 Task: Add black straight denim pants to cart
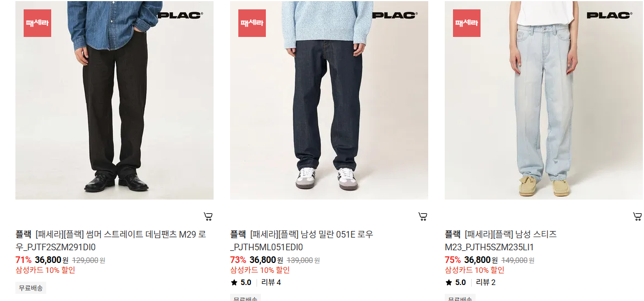coord(208,216)
